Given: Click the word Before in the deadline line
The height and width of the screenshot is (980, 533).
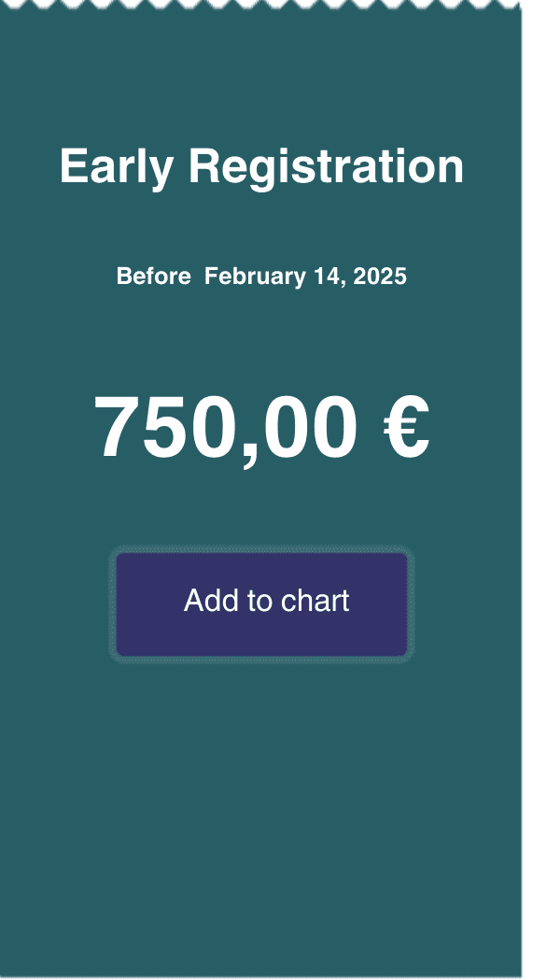Looking at the screenshot, I should point(153,277).
